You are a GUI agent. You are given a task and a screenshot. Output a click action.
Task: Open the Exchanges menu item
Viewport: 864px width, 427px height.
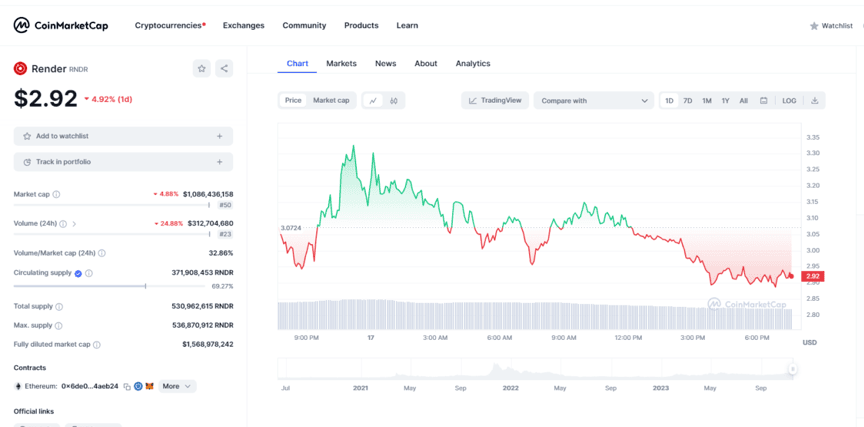[x=244, y=25]
